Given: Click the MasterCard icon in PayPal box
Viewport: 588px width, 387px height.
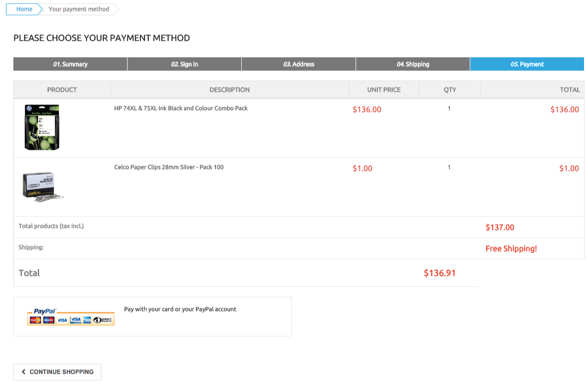Looking at the screenshot, I should point(35,320).
